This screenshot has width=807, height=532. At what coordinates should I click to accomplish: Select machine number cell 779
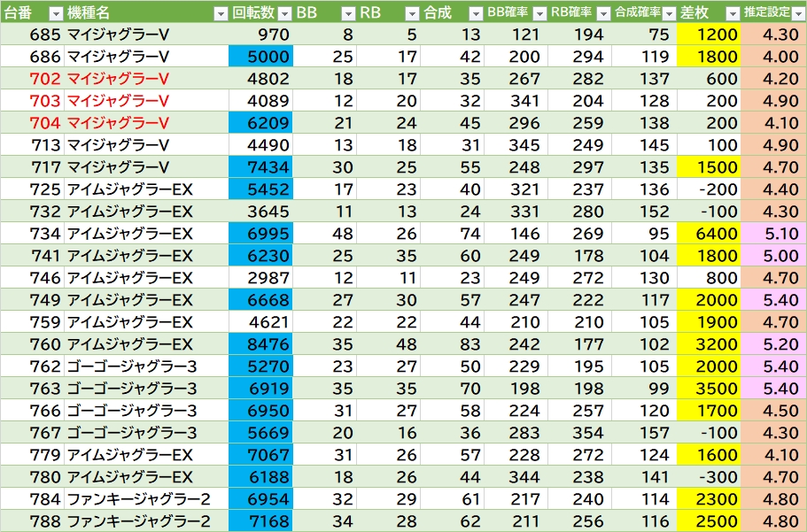(32, 455)
